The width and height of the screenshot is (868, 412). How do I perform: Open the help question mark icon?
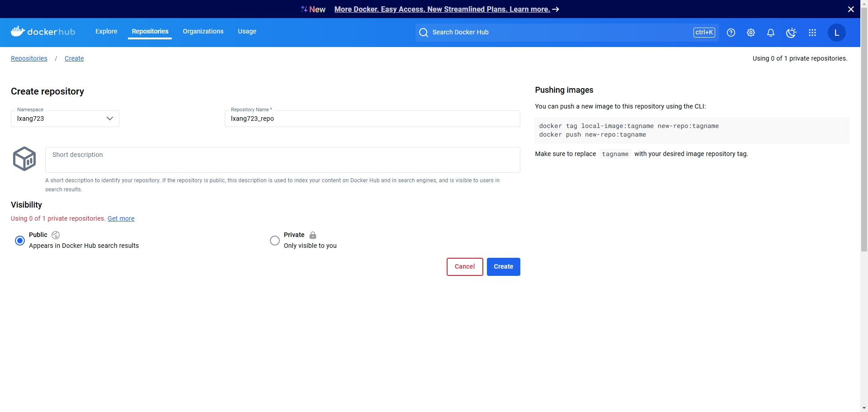731,33
